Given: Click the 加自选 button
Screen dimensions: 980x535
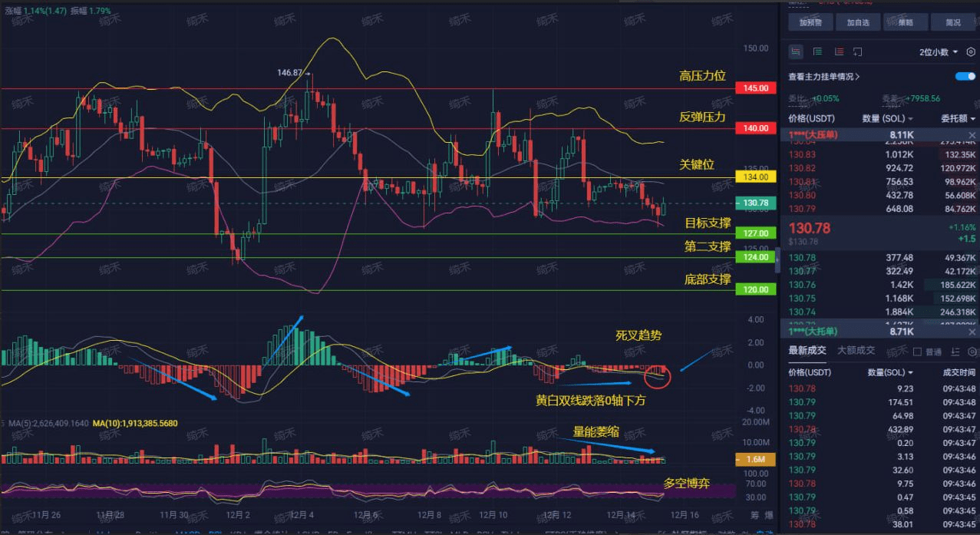Looking at the screenshot, I should coord(858,22).
